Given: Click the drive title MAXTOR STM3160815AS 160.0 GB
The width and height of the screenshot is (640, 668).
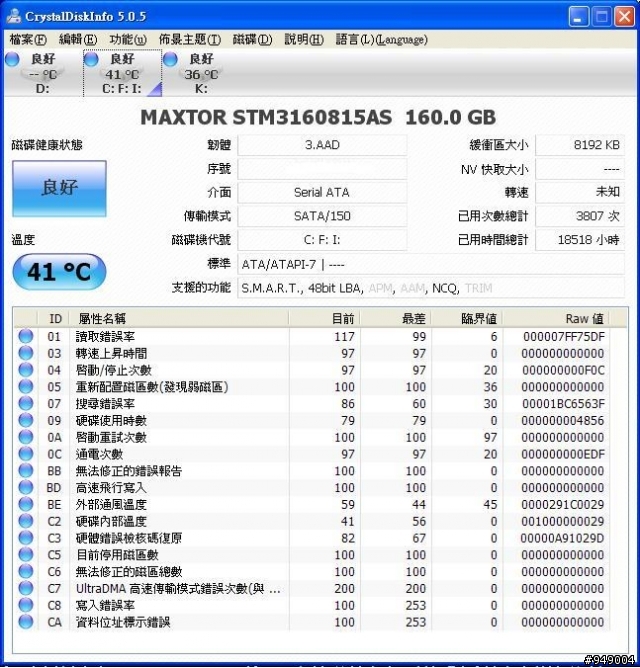Looking at the screenshot, I should pos(318,117).
